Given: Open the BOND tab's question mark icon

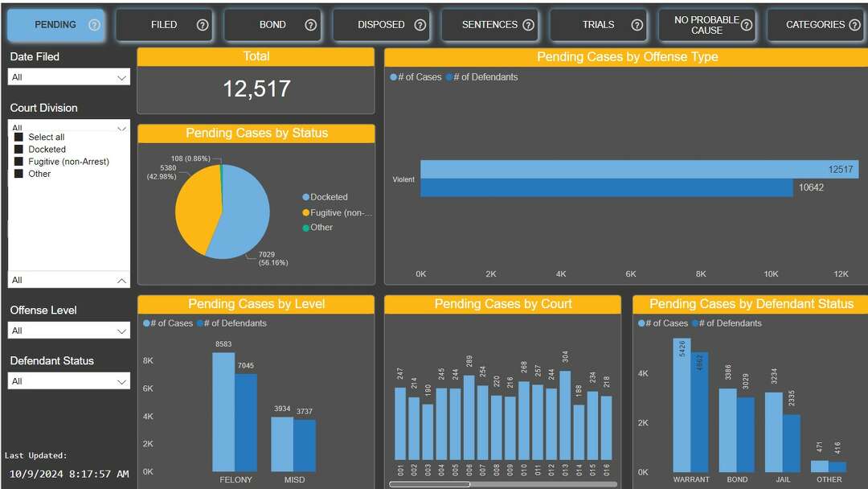Looking at the screenshot, I should pos(310,25).
